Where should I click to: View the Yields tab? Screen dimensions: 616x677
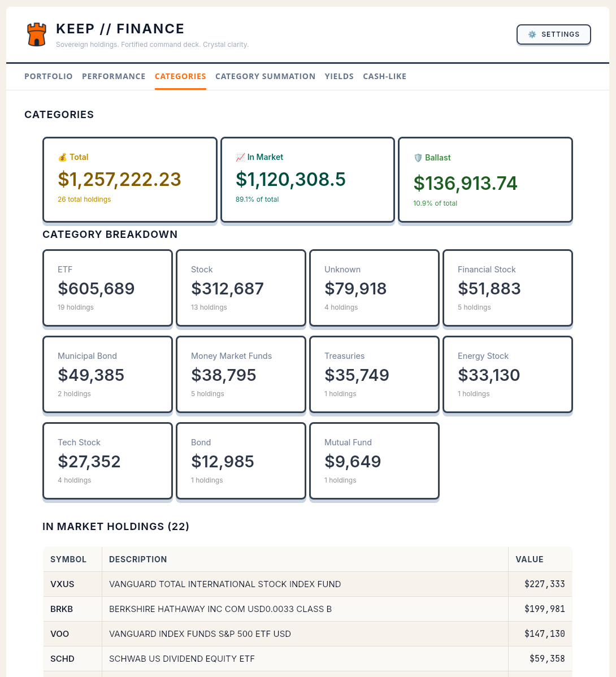pyautogui.click(x=339, y=76)
